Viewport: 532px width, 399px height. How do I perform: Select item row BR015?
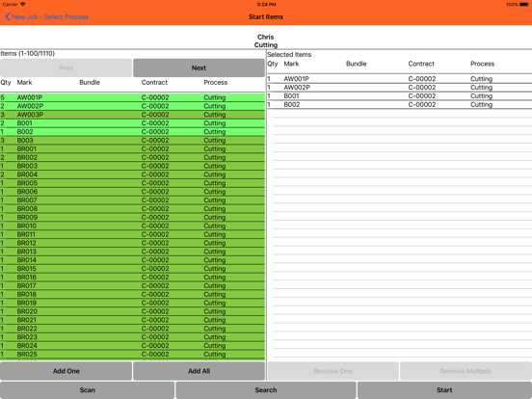[x=132, y=269]
